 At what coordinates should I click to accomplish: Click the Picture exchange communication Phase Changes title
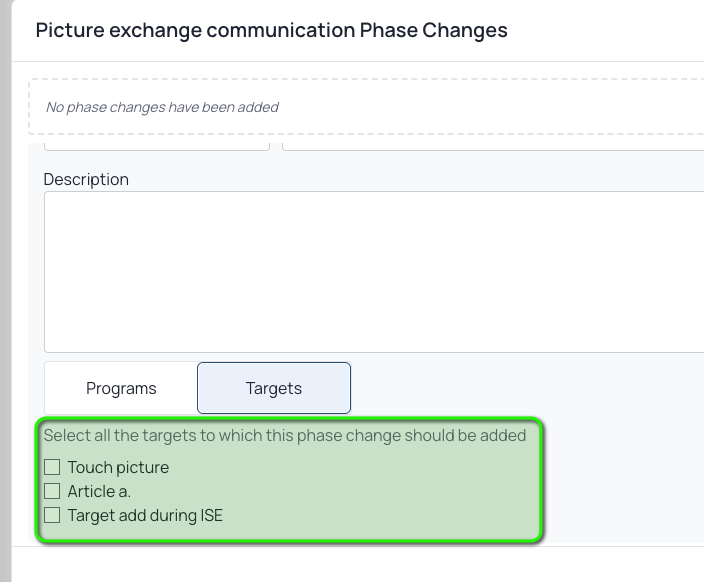(272, 30)
